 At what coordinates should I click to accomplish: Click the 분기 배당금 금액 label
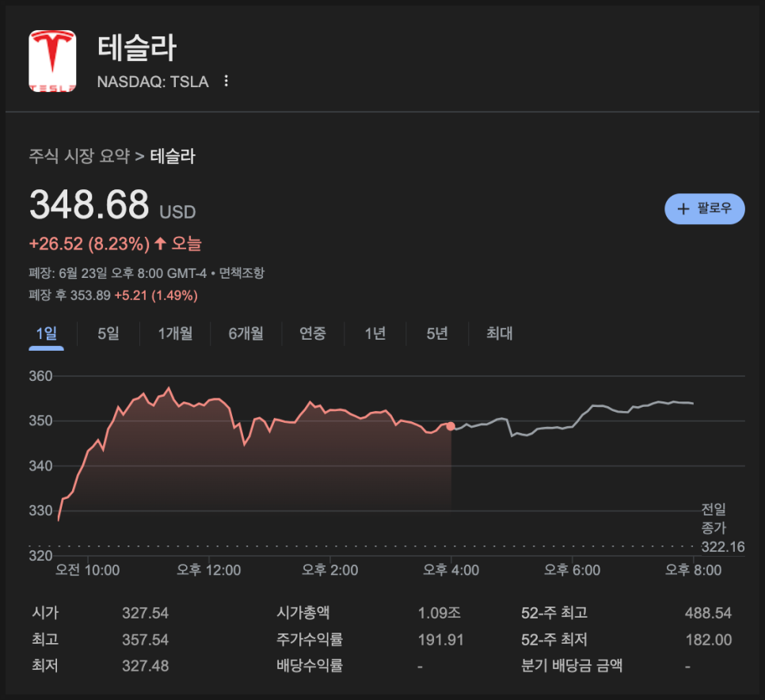(x=572, y=666)
